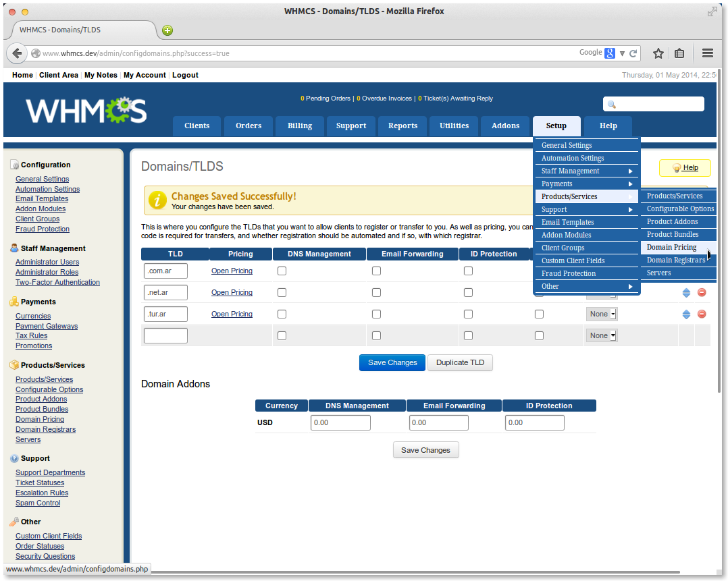Expand Other submenu in Setup menu
The width and height of the screenshot is (728, 581).
click(588, 286)
